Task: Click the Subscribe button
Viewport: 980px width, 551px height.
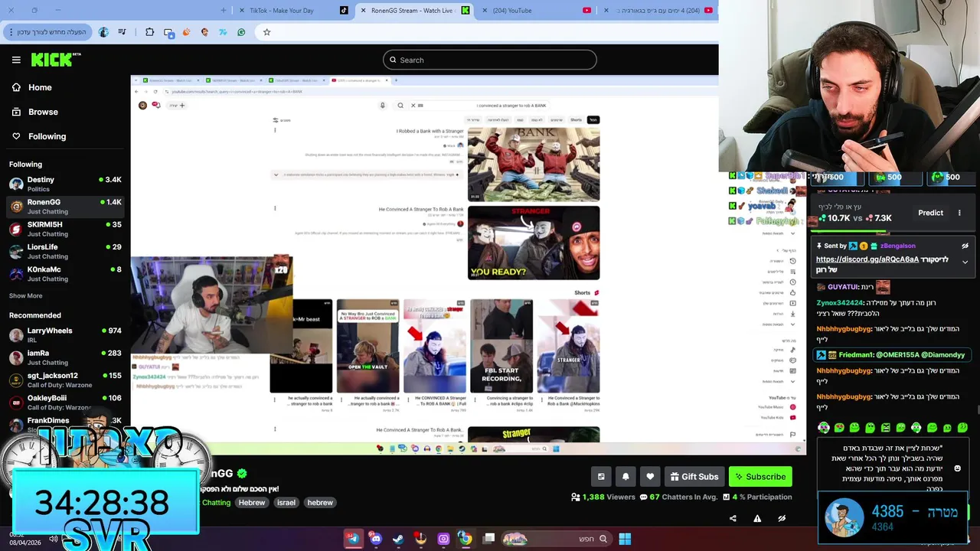Action: click(x=760, y=477)
